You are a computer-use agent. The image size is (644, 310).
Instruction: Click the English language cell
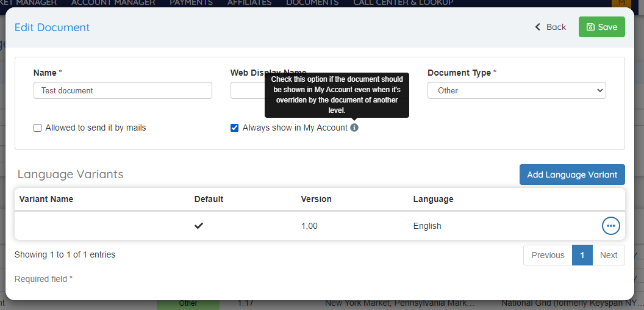point(427,226)
